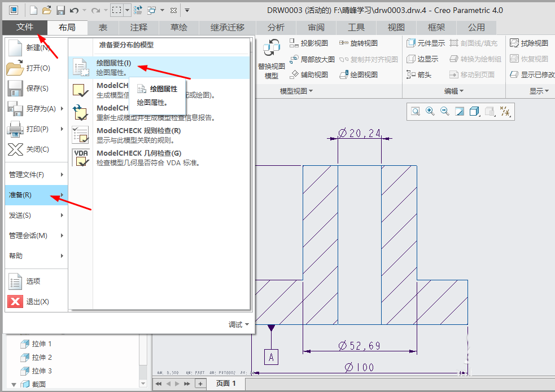This screenshot has height=392, width=555.
Task: Switch to 审阅 tab
Action: (x=316, y=28)
